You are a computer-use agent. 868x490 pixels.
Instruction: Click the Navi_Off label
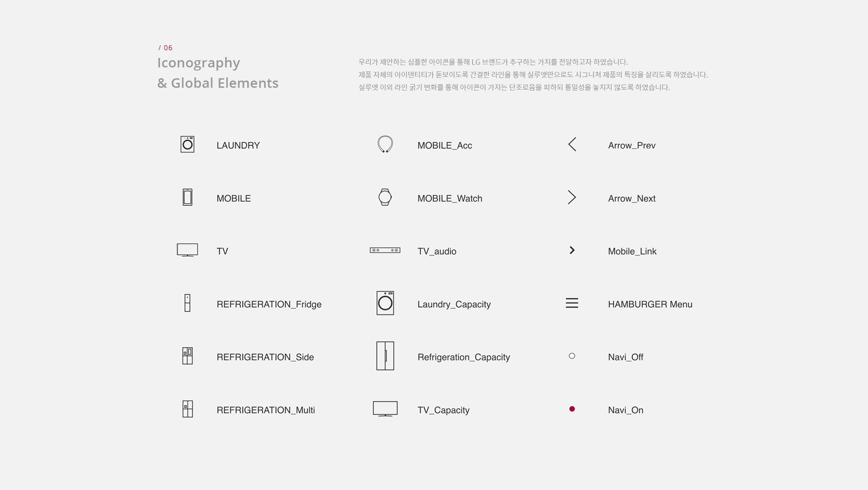tap(626, 357)
